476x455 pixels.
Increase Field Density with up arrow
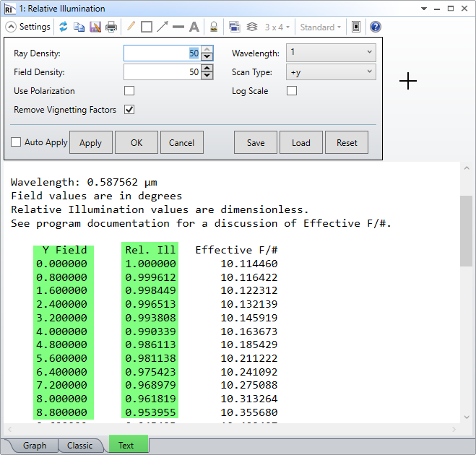pyautogui.click(x=207, y=68)
